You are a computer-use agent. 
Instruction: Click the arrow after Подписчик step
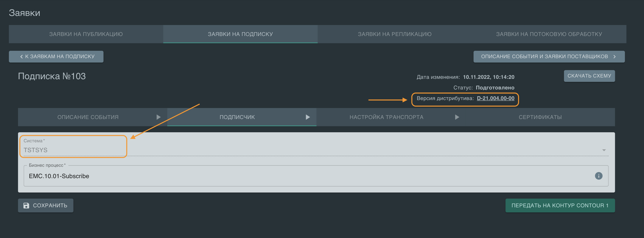[x=308, y=117]
